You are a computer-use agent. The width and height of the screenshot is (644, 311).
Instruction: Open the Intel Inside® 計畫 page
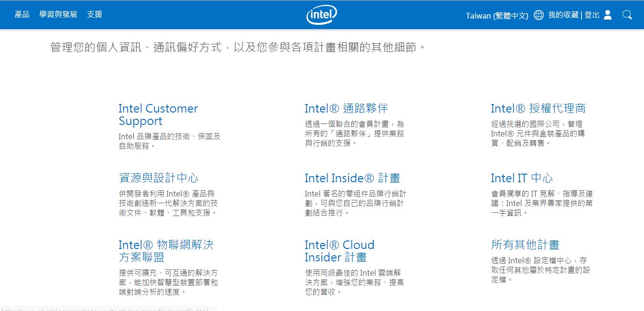pos(352,178)
